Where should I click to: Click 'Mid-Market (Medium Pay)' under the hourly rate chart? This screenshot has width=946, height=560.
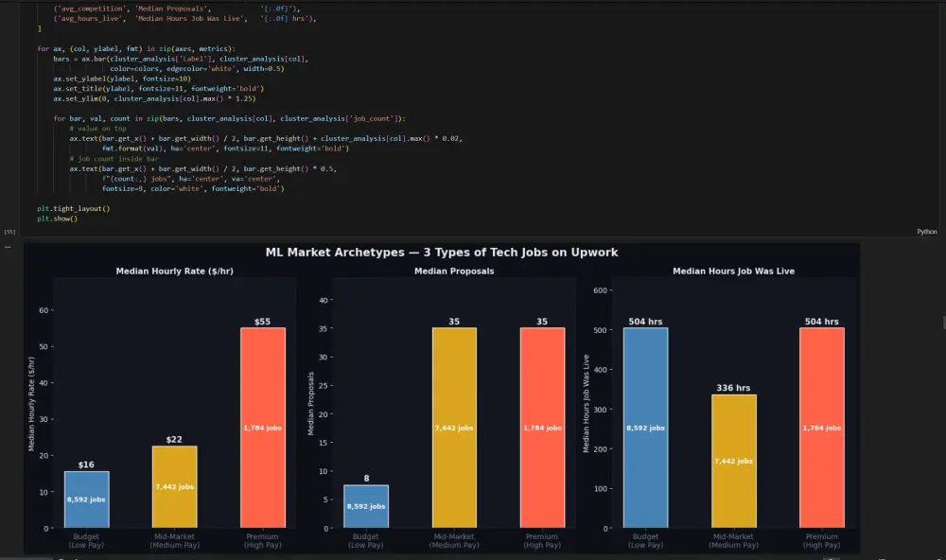[174, 541]
